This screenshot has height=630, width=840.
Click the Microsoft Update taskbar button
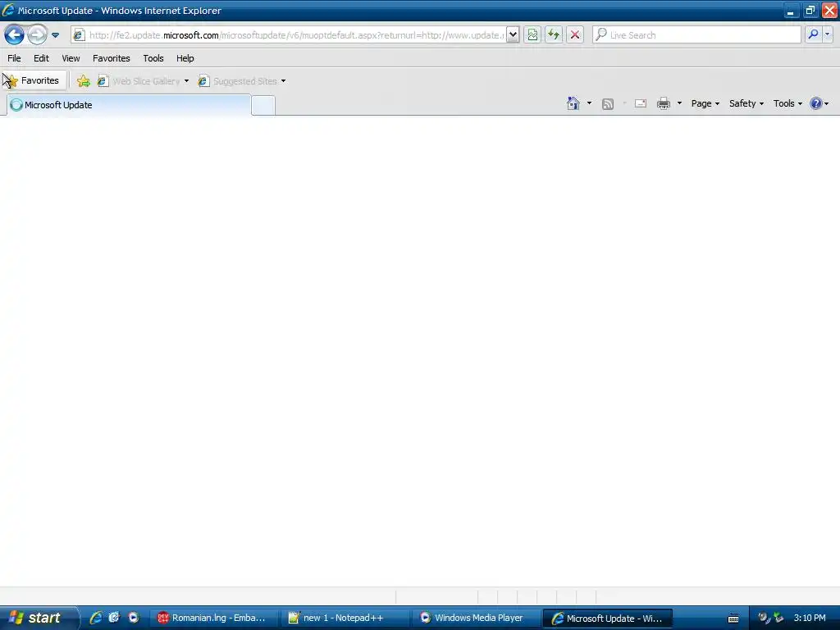(608, 619)
